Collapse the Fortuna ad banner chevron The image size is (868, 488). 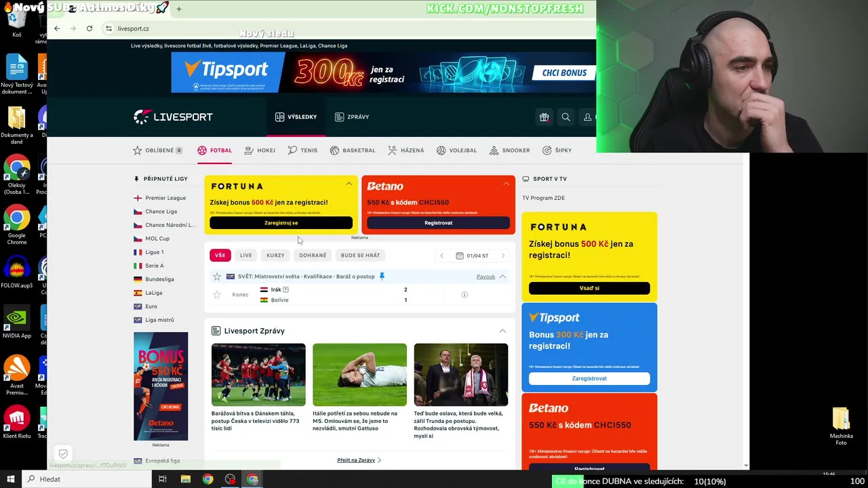[x=349, y=184]
